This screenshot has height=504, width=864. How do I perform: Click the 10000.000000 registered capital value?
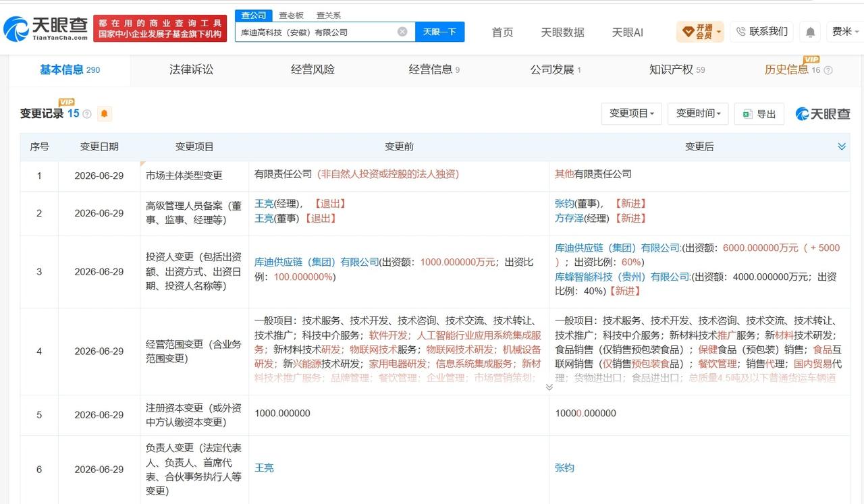point(585,413)
